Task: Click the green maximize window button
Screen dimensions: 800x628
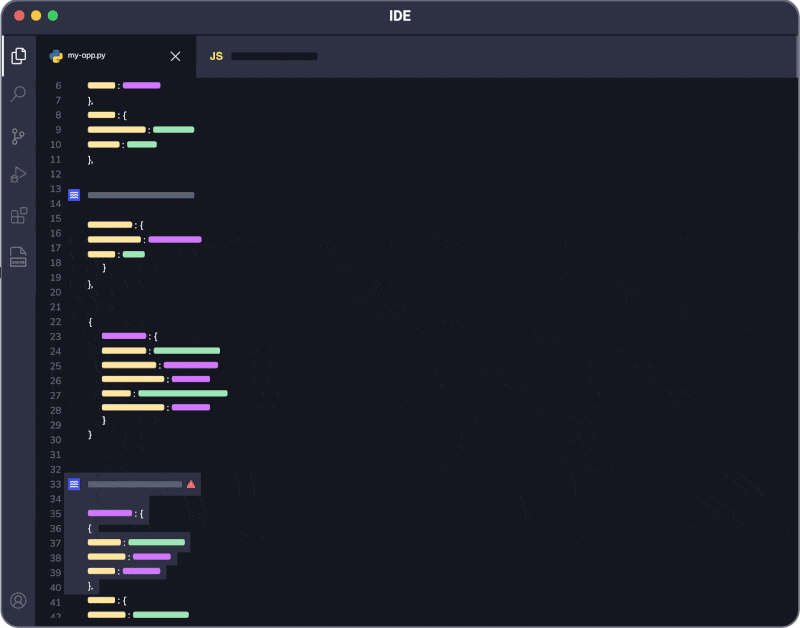Action: tap(53, 16)
